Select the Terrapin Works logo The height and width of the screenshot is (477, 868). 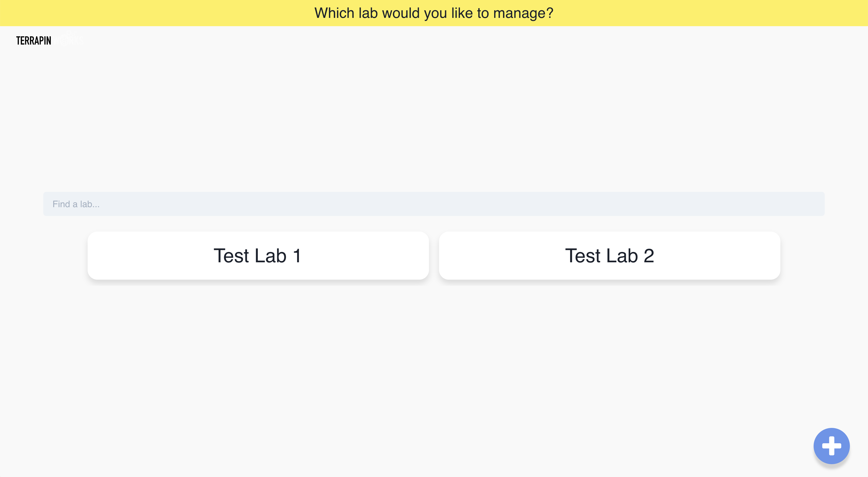[x=49, y=41]
